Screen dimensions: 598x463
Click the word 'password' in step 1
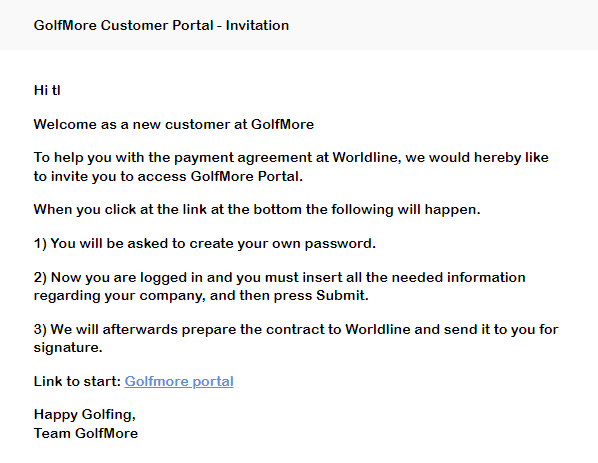[338, 244]
